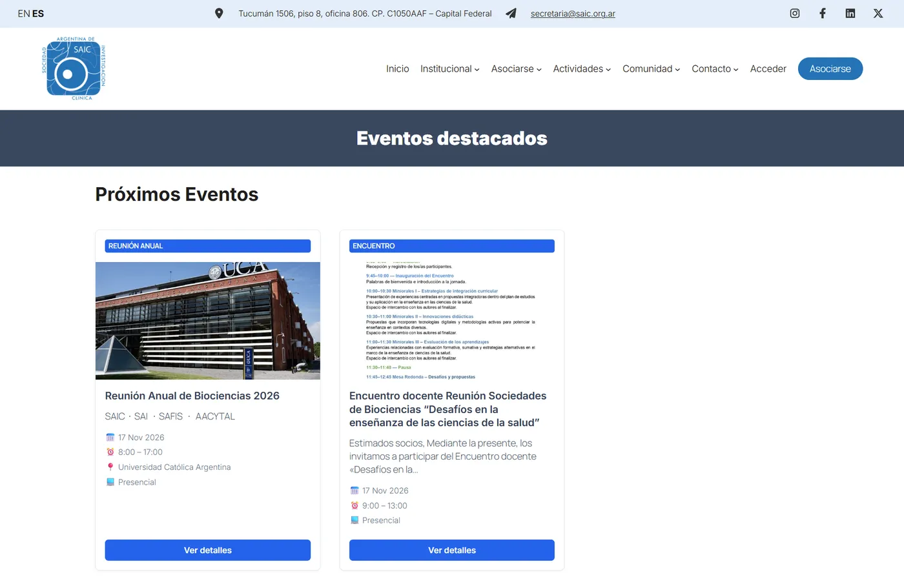Click the ENCUENTRO category label
This screenshot has height=588, width=904.
pyautogui.click(x=452, y=246)
